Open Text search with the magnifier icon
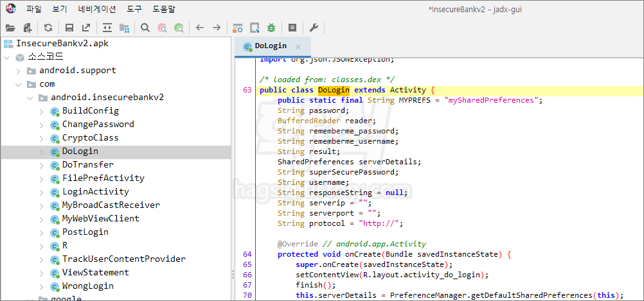This screenshot has height=301, width=644. pos(145,28)
